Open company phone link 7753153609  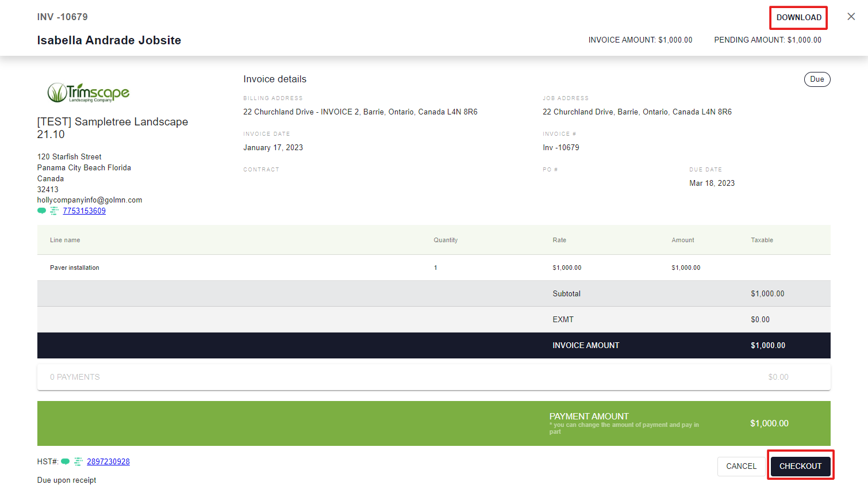coord(85,211)
